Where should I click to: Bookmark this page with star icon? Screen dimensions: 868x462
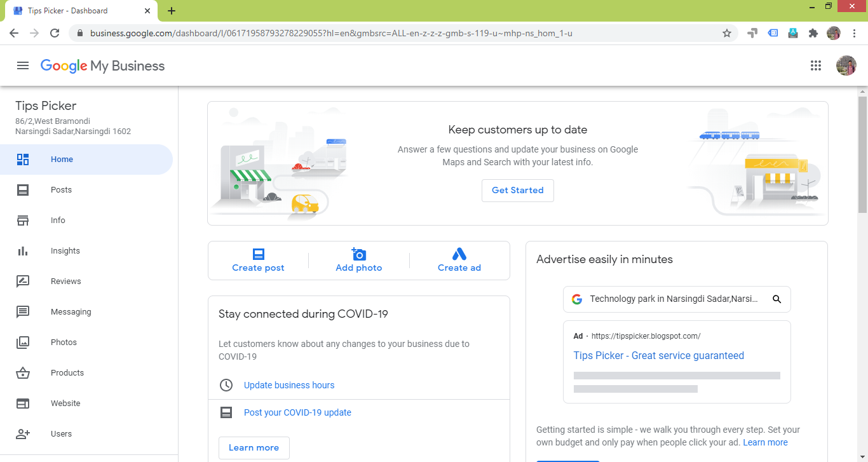(x=727, y=33)
